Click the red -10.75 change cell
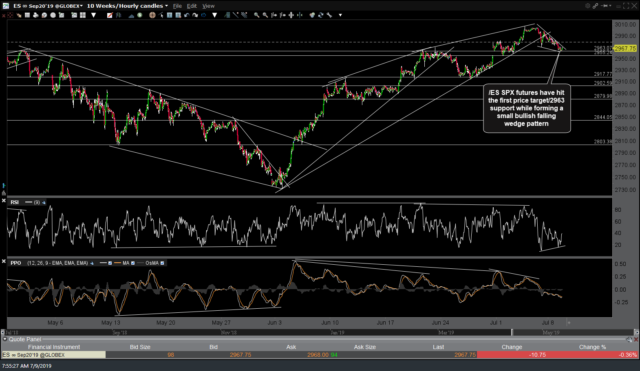The height and width of the screenshot is (371, 640). click(513, 355)
